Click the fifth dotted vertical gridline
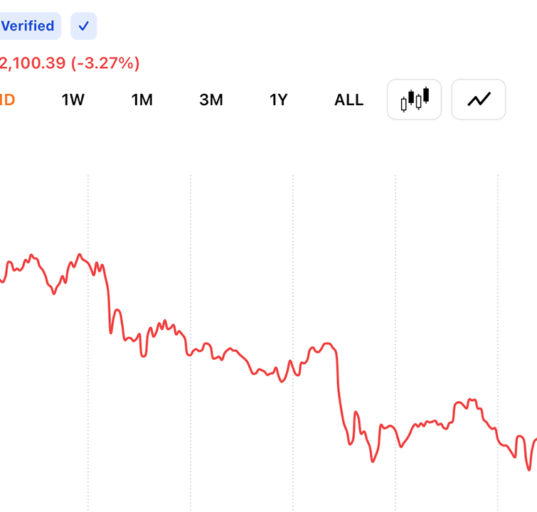This screenshot has height=512, width=537. tap(498, 342)
